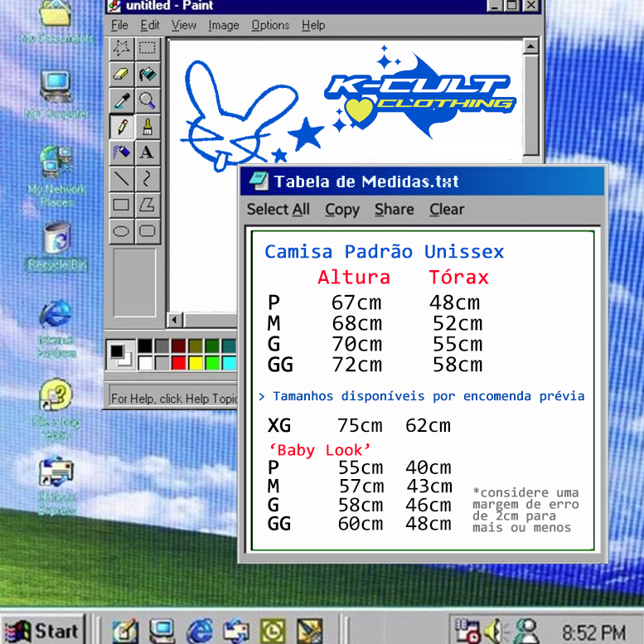Click the canvas horizontal scrollbar left arrow
Screen dimensions: 644x644
point(175,320)
